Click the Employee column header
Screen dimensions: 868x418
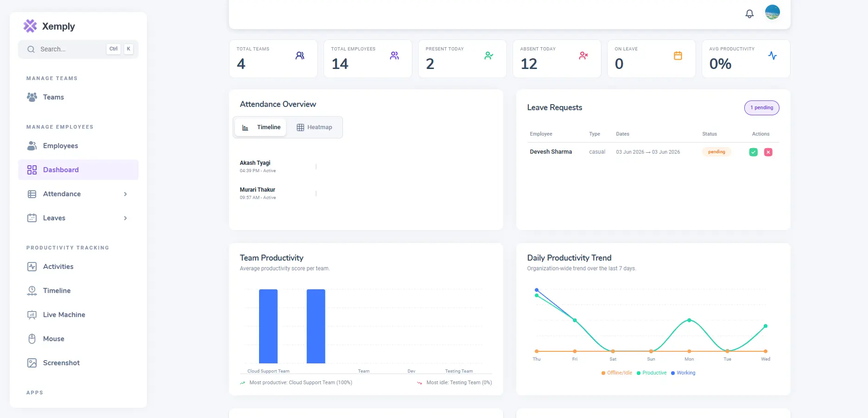tap(541, 134)
